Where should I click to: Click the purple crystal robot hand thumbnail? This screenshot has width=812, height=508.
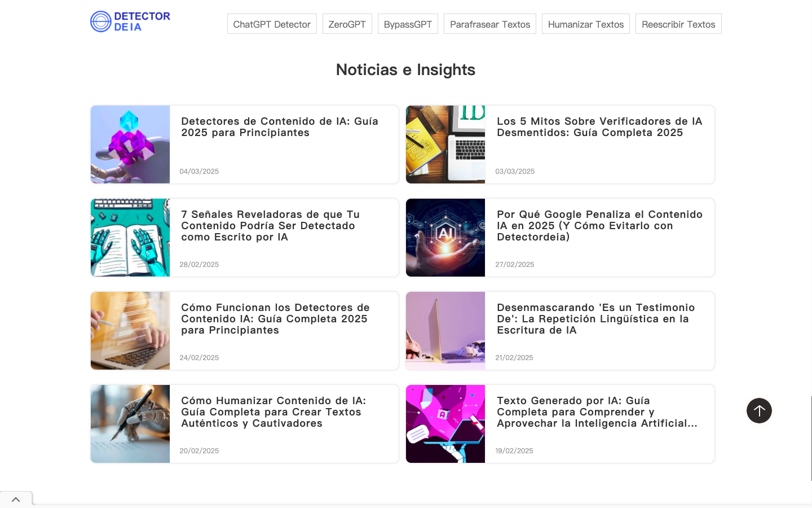coord(130,144)
